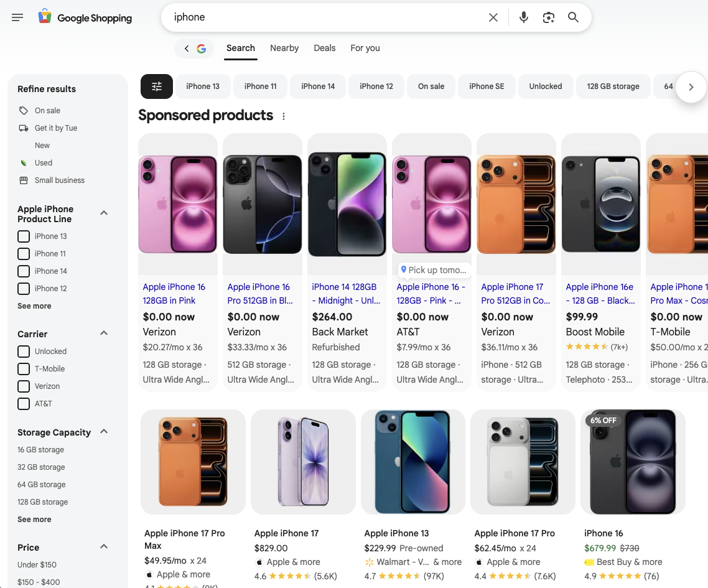
Task: Click Pick up tomorrow location pin
Action: tap(404, 269)
